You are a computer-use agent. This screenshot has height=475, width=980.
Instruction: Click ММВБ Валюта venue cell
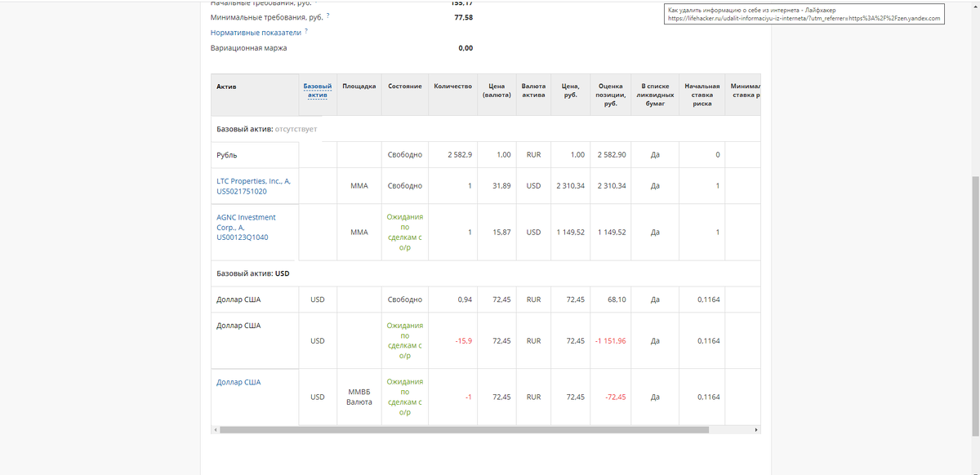[359, 397]
